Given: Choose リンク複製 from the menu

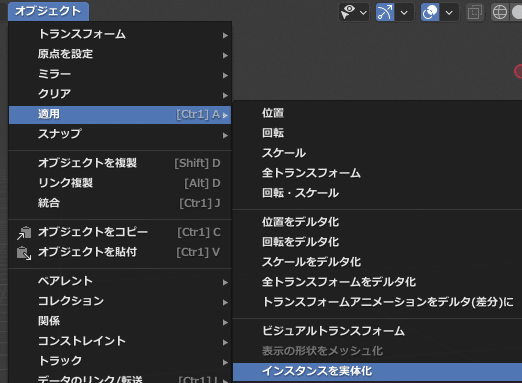Looking at the screenshot, I should point(120,183).
